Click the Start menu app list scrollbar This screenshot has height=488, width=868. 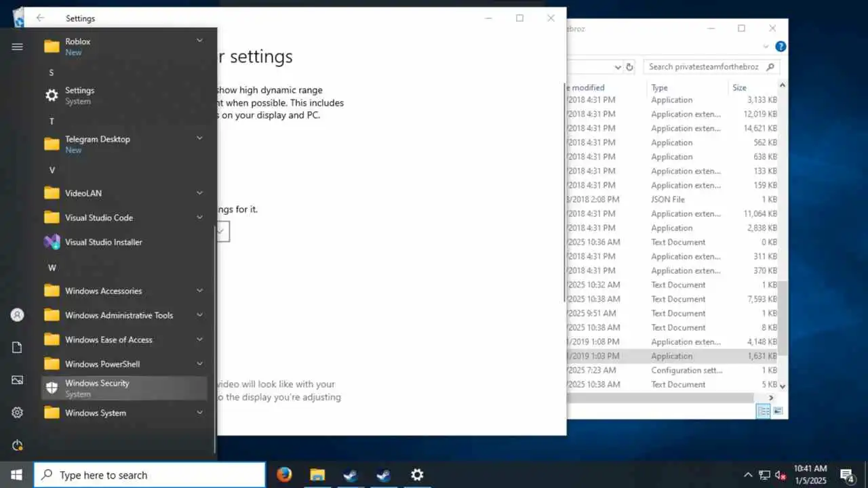pyautogui.click(x=215, y=339)
